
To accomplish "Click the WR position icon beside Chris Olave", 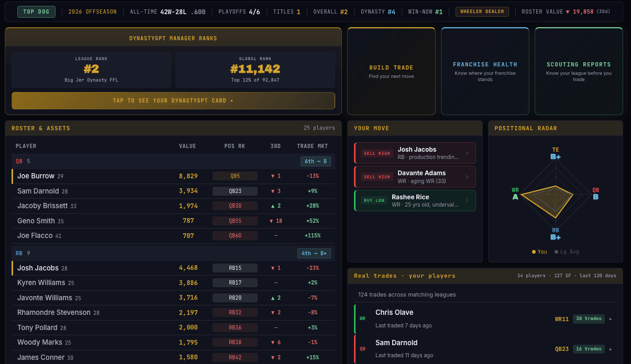I will coord(362,318).
